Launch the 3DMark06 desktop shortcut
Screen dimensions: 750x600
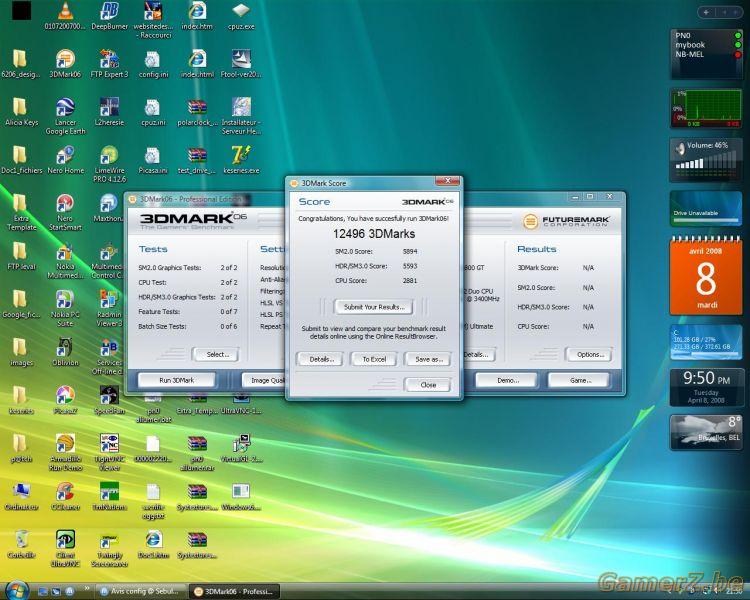(x=65, y=63)
